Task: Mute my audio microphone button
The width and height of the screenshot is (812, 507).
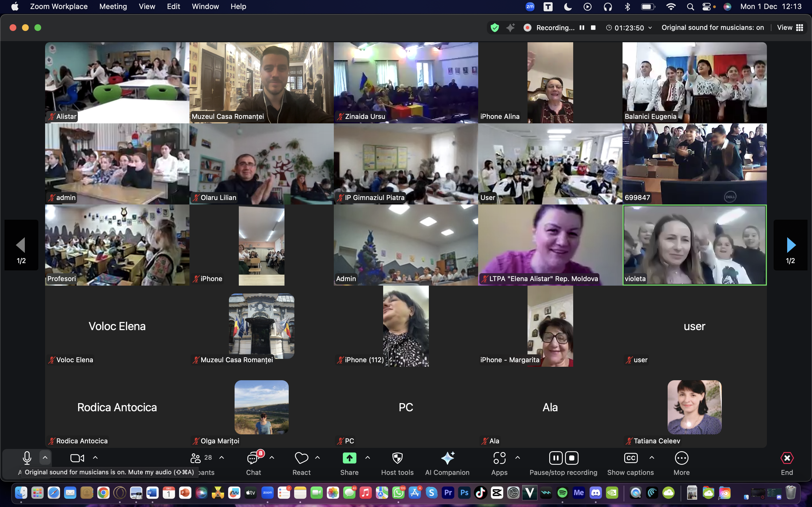Action: click(x=27, y=458)
